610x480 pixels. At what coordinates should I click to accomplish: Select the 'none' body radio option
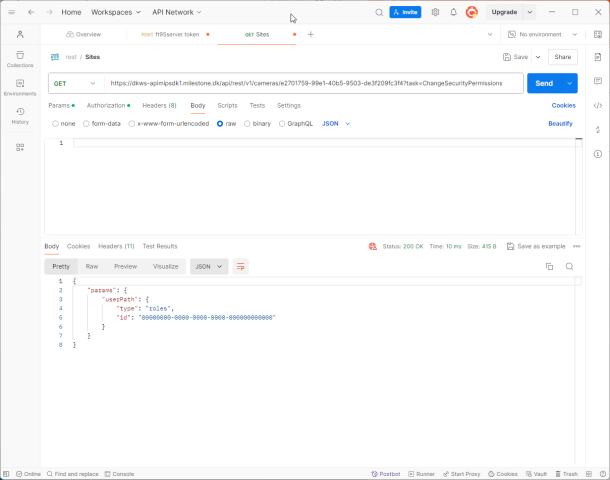click(x=56, y=123)
